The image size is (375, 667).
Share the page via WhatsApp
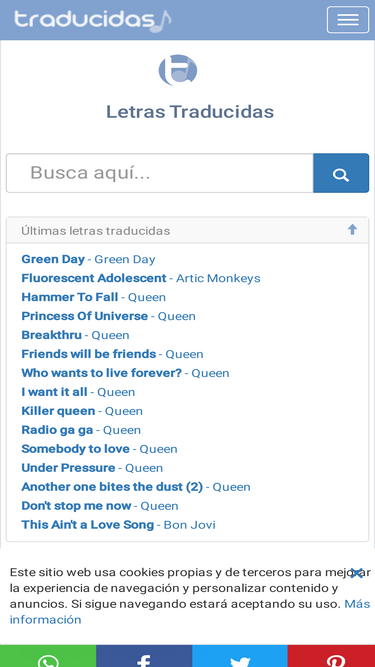48,656
